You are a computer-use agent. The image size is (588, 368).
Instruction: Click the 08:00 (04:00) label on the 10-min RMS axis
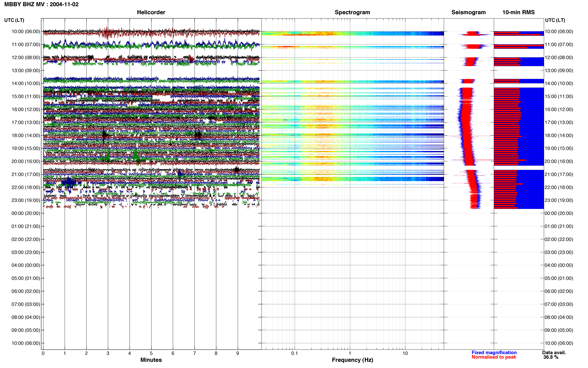pyautogui.click(x=559, y=317)
